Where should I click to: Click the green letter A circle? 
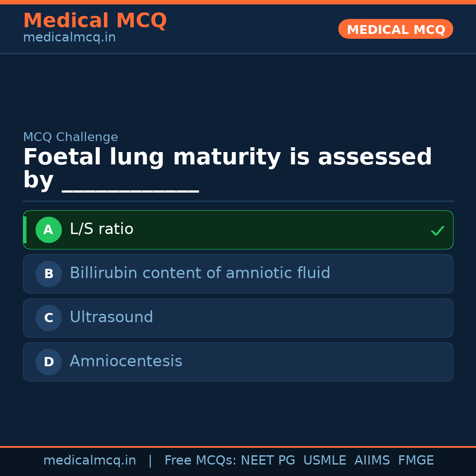click(48, 230)
